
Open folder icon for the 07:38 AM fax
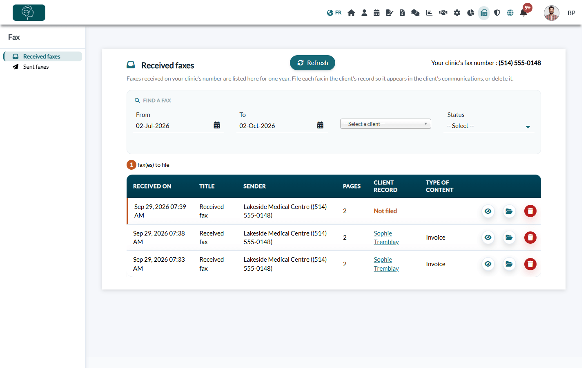coord(509,238)
